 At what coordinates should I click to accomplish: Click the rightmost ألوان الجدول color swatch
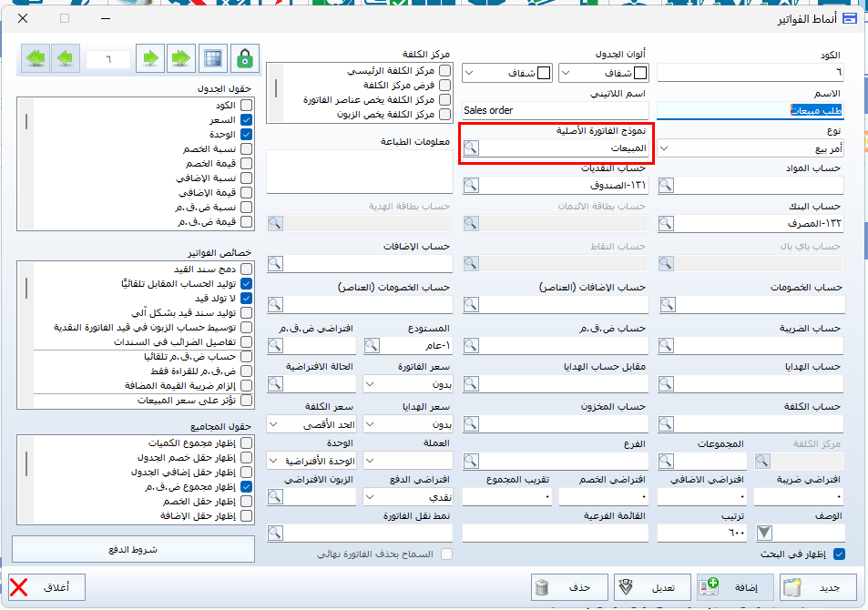click(640, 73)
